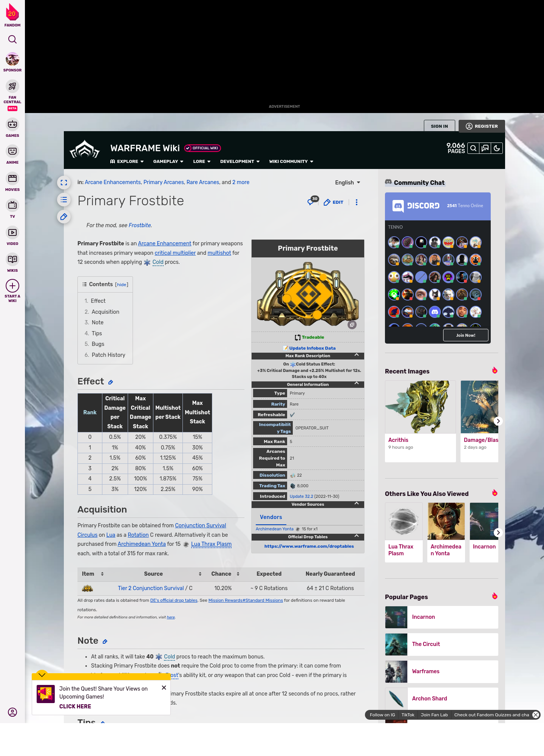Open the Incarnon popular page
Image resolution: width=544 pixels, height=756 pixels.
click(x=442, y=617)
